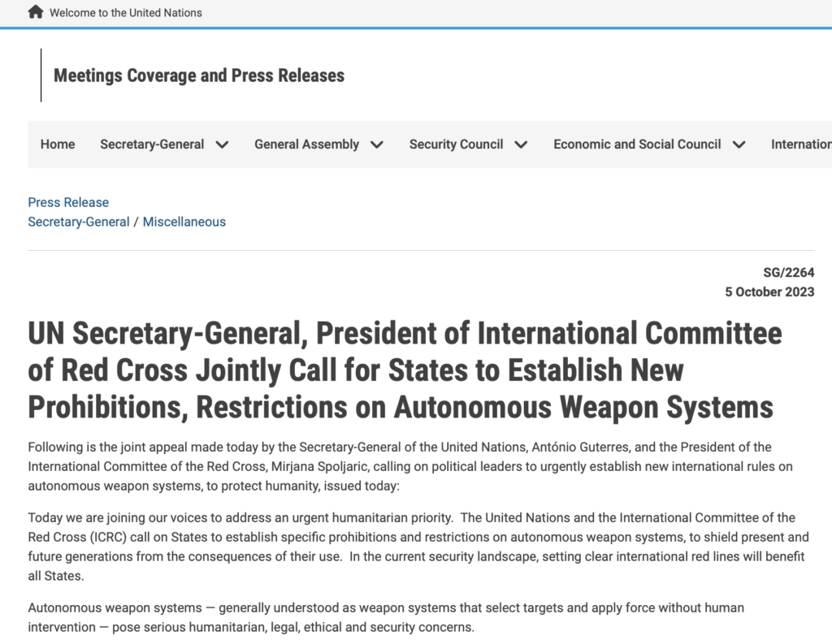Go to the Home menu item

click(x=58, y=145)
